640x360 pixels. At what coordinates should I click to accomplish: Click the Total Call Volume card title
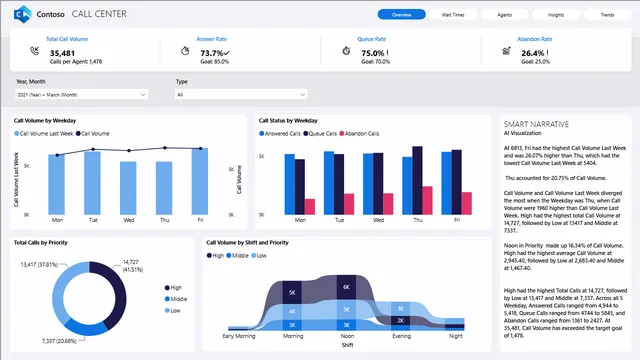click(67, 39)
